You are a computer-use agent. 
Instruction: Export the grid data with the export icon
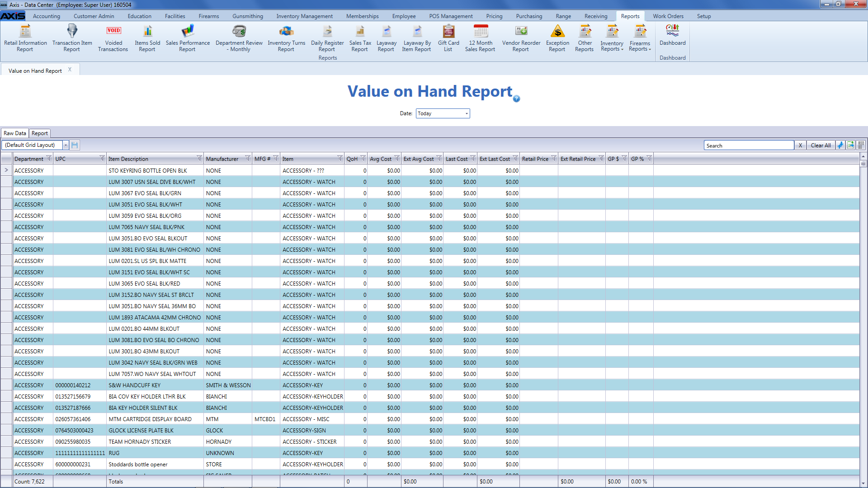pos(851,145)
